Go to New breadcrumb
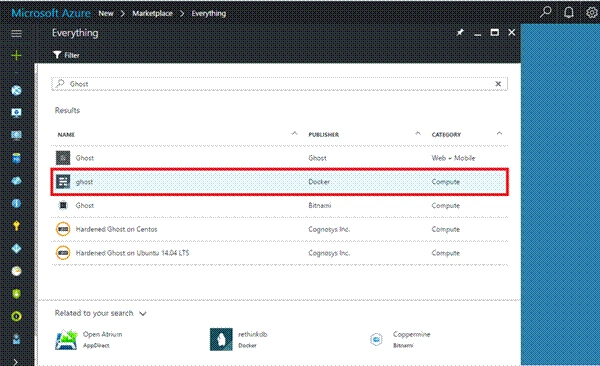Image resolution: width=600 pixels, height=366 pixels. pos(106,13)
